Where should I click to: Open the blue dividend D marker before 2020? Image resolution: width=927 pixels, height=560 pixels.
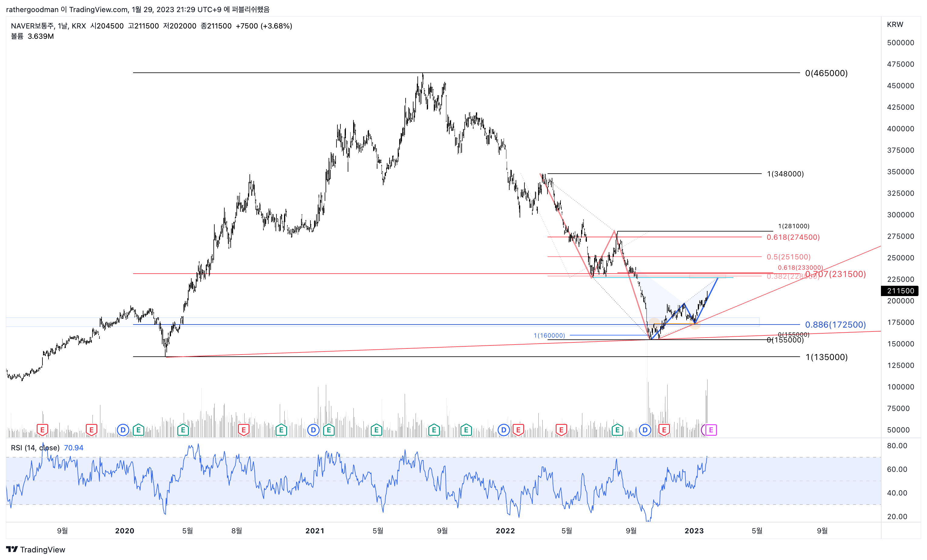click(123, 429)
